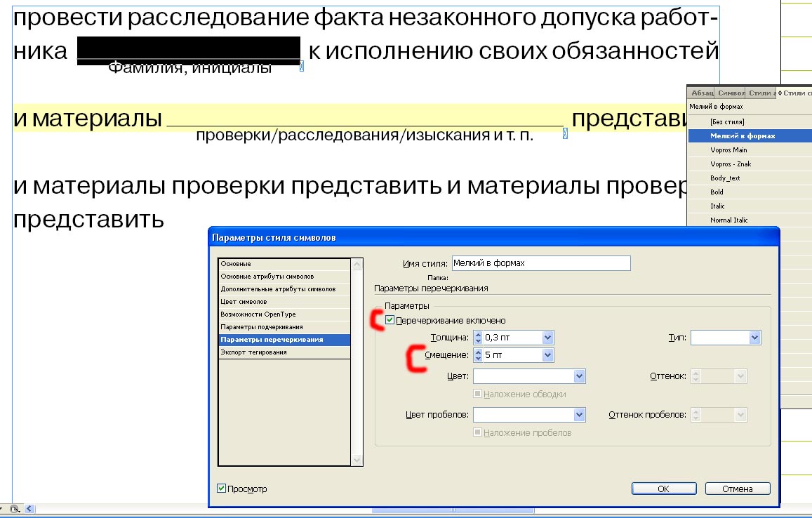
Task: Click the status bar preflight menu icon
Action: click(x=15, y=509)
